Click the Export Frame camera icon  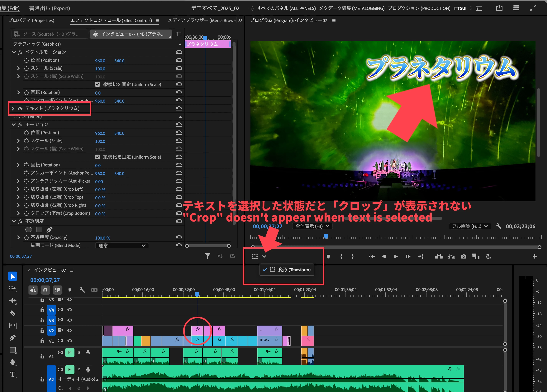tap(463, 257)
